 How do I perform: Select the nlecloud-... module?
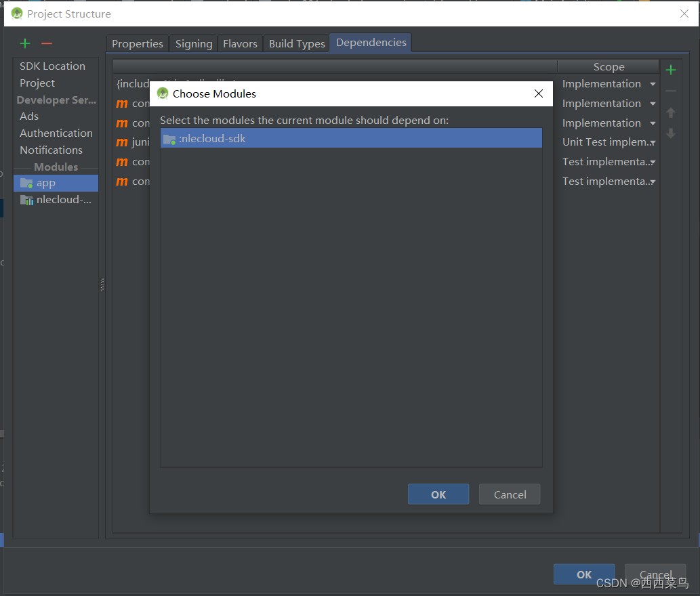pyautogui.click(x=56, y=200)
